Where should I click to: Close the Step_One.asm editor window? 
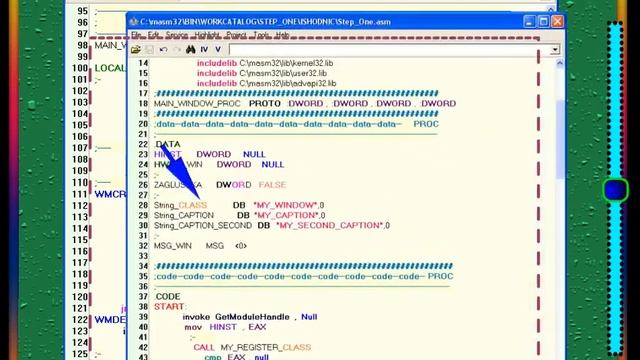coord(557,21)
